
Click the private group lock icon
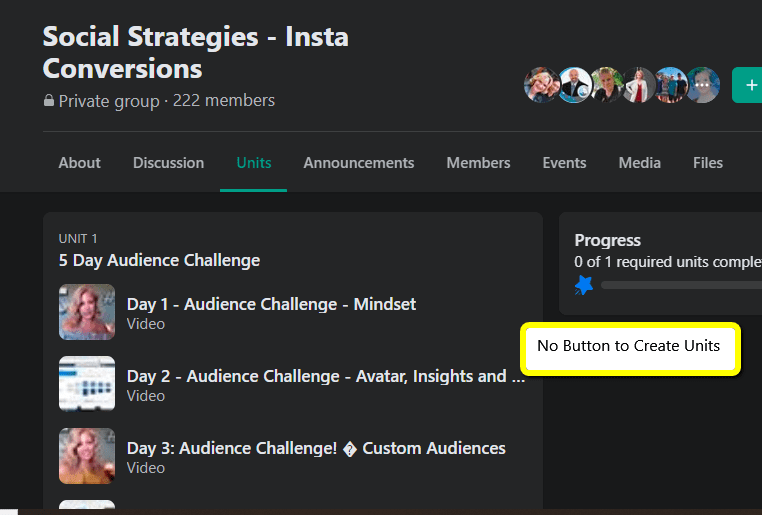(49, 101)
